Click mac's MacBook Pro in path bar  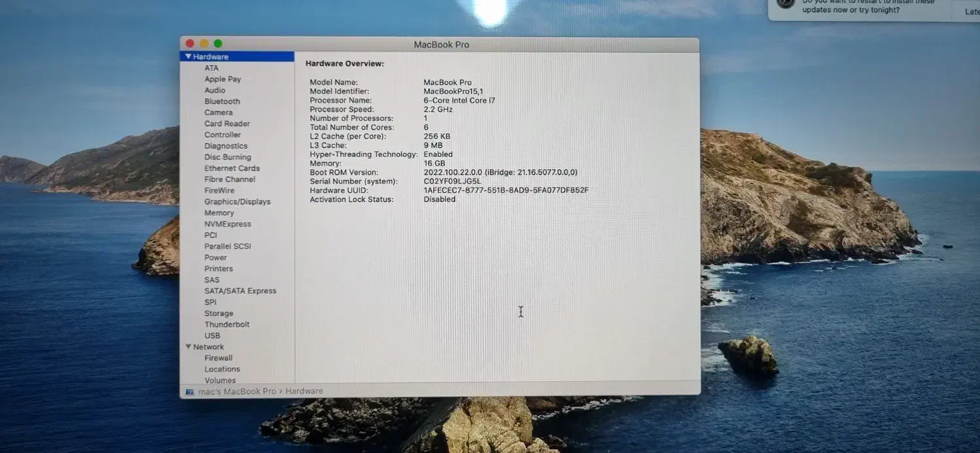[x=237, y=392]
